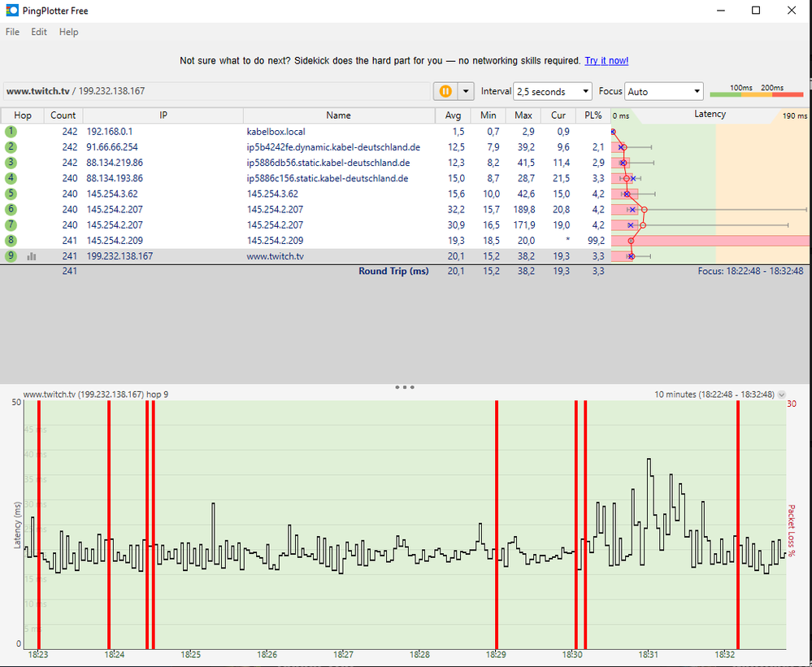812x667 pixels.
Task: Open the Help menu
Action: 69,32
